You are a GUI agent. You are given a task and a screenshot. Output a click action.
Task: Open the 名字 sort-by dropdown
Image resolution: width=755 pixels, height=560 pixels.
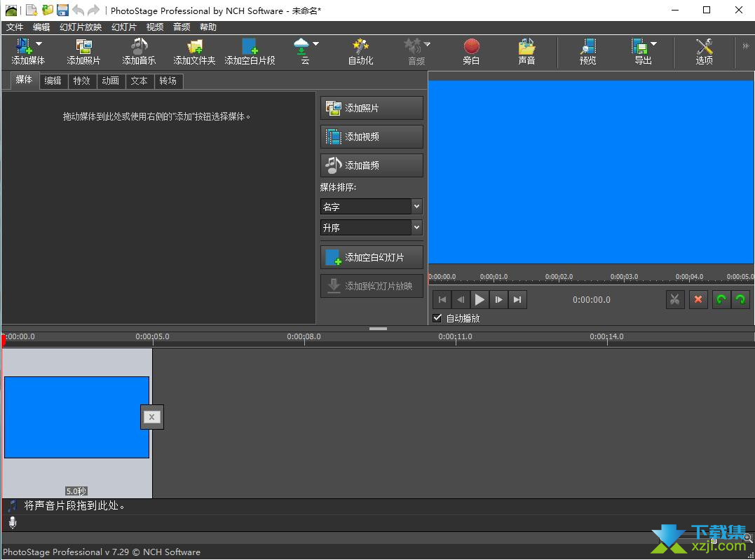coord(372,207)
